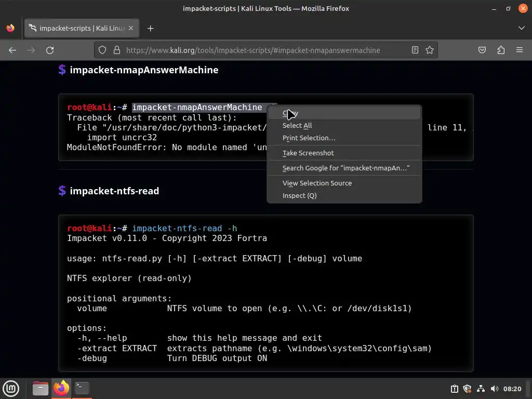
Task: Open the volume control tray icon
Action: tap(495, 389)
